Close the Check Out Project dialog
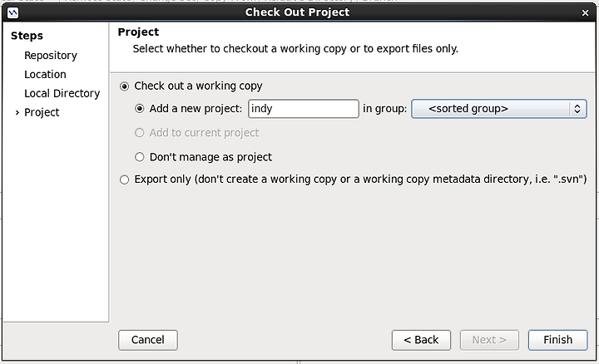Viewport: 599px width, 364px height. (x=585, y=13)
